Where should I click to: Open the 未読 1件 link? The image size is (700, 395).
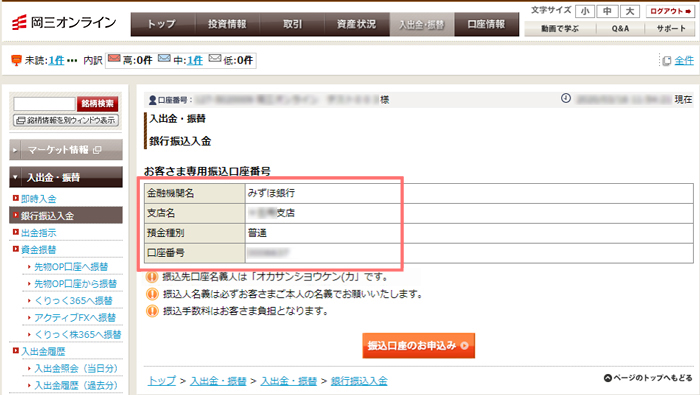tap(56, 60)
